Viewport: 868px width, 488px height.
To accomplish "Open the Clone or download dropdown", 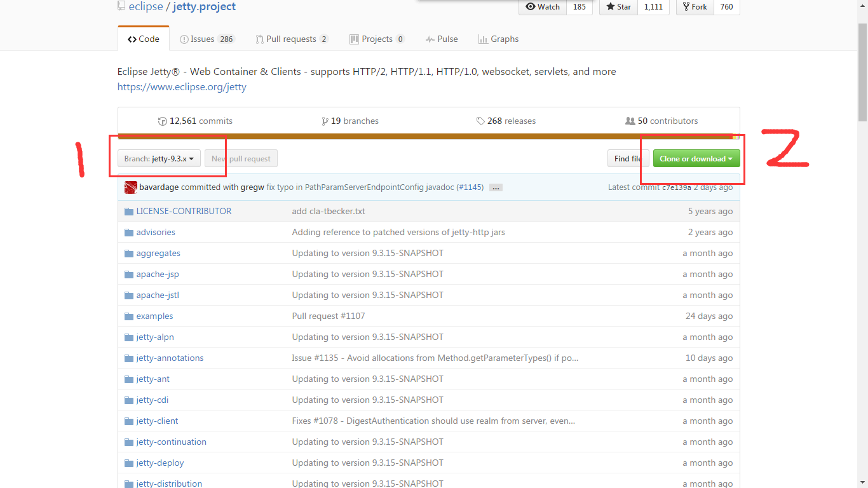I will coord(696,159).
